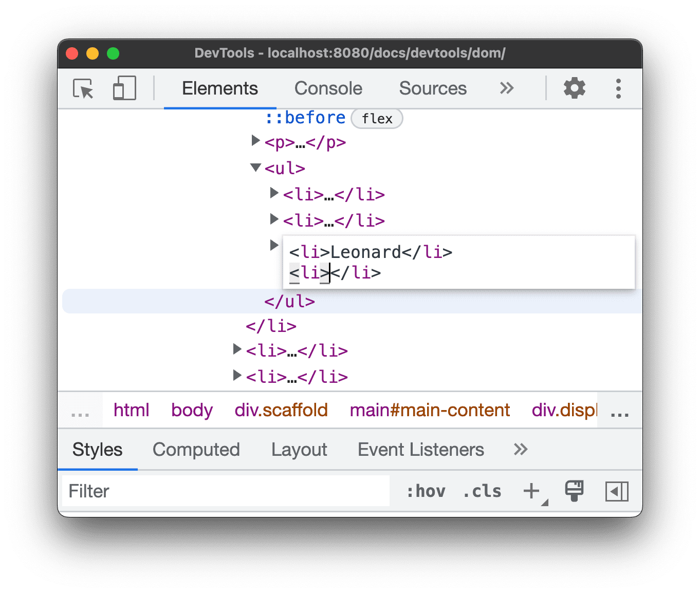The width and height of the screenshot is (700, 593).
Task: Switch to the Console tab
Action: tap(327, 88)
